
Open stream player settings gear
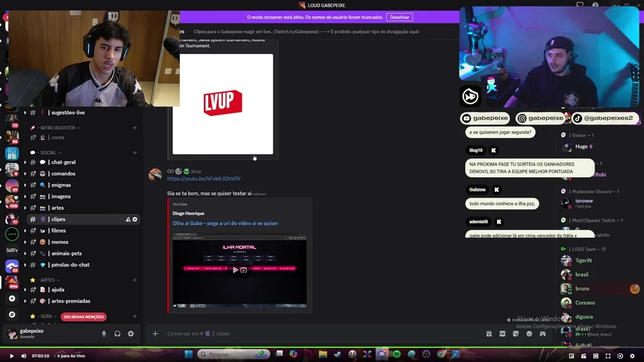[632, 356]
